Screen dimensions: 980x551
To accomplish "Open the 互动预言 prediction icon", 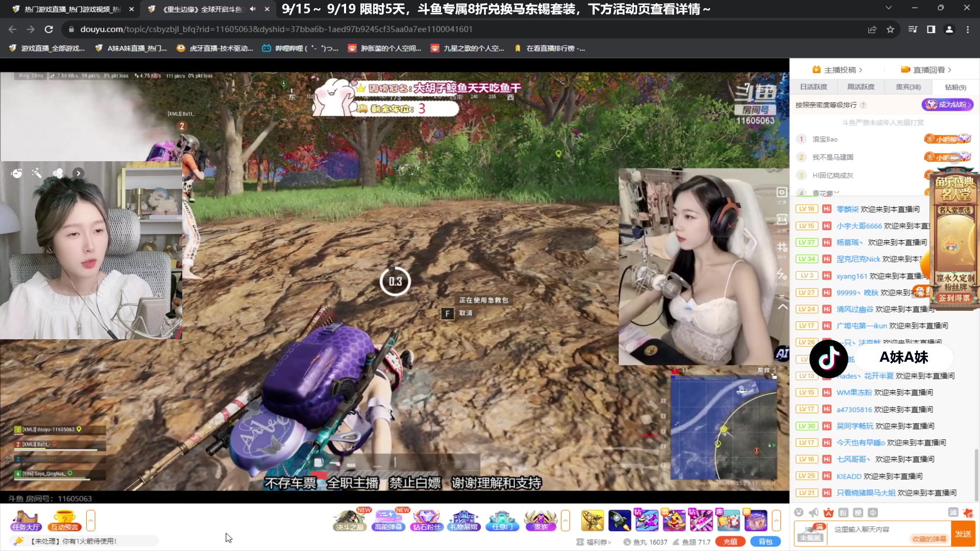I will [x=64, y=520].
